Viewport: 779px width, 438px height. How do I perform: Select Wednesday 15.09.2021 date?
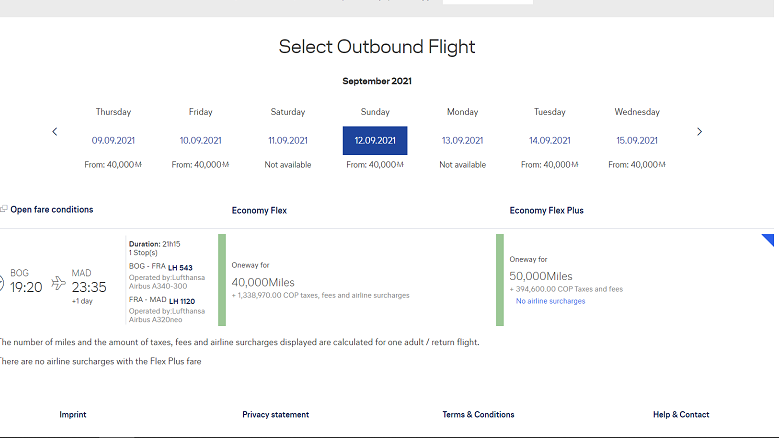click(637, 141)
